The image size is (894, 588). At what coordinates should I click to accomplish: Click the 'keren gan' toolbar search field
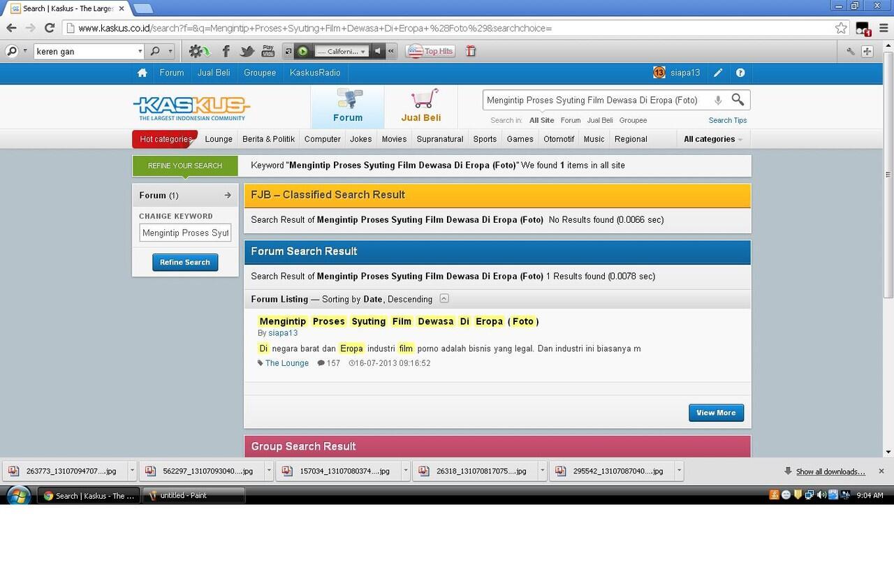pos(85,51)
